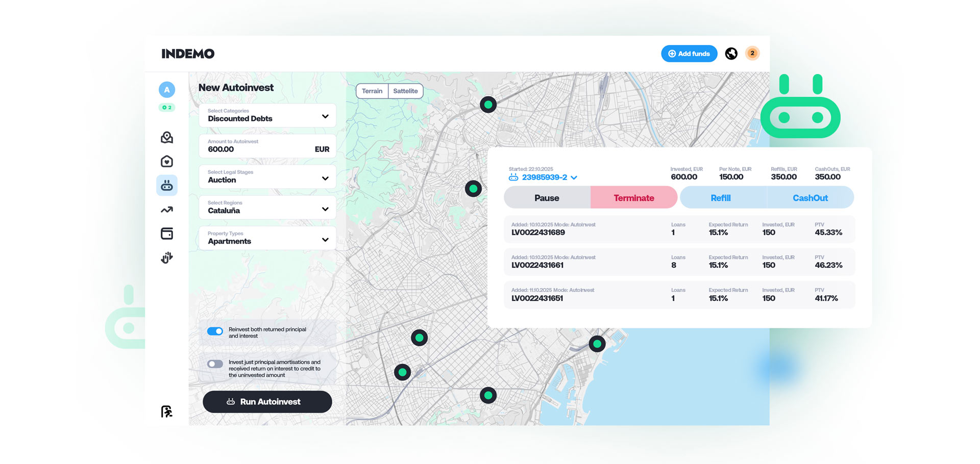Open the wallet icon in sidebar
The image size is (980, 464).
[167, 234]
